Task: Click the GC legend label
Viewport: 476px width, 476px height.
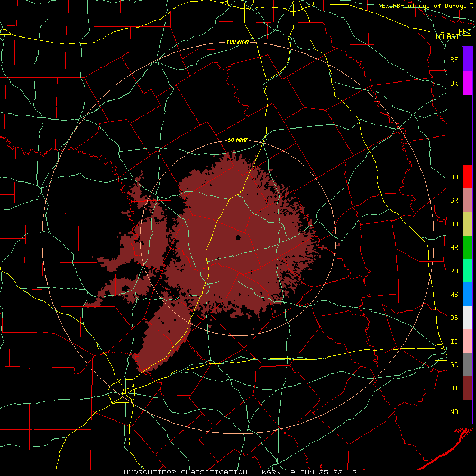Action: pyautogui.click(x=454, y=365)
